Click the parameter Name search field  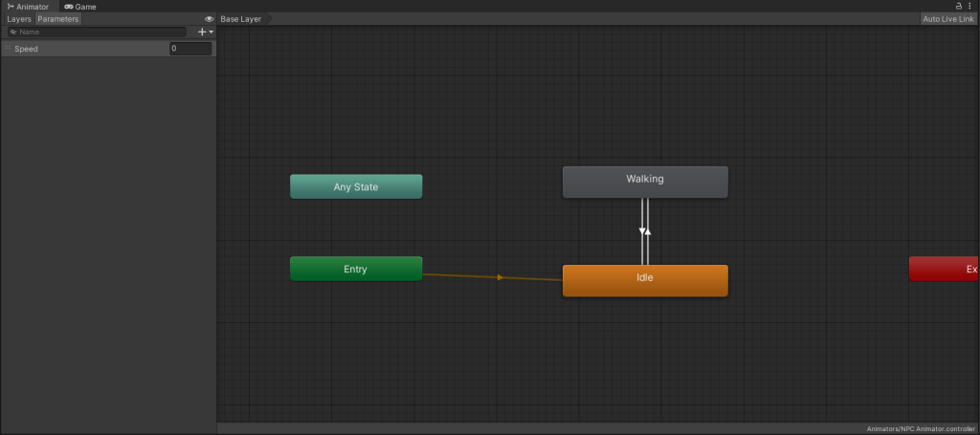97,32
